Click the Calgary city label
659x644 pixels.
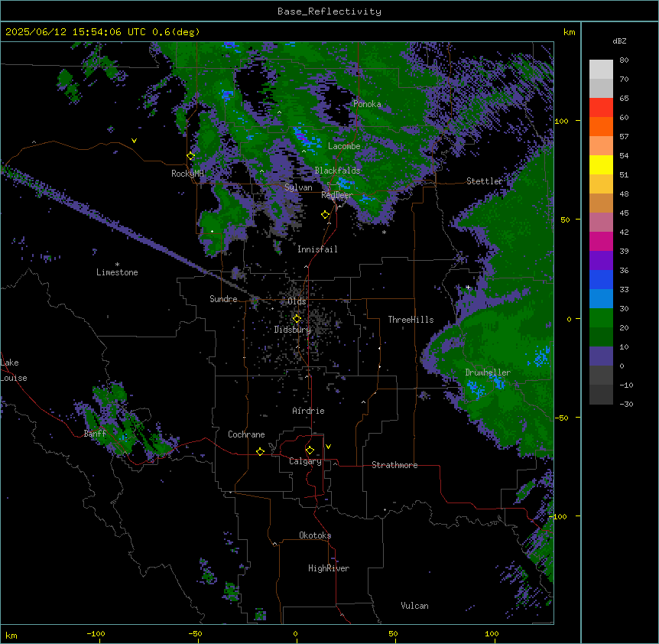coord(305,461)
